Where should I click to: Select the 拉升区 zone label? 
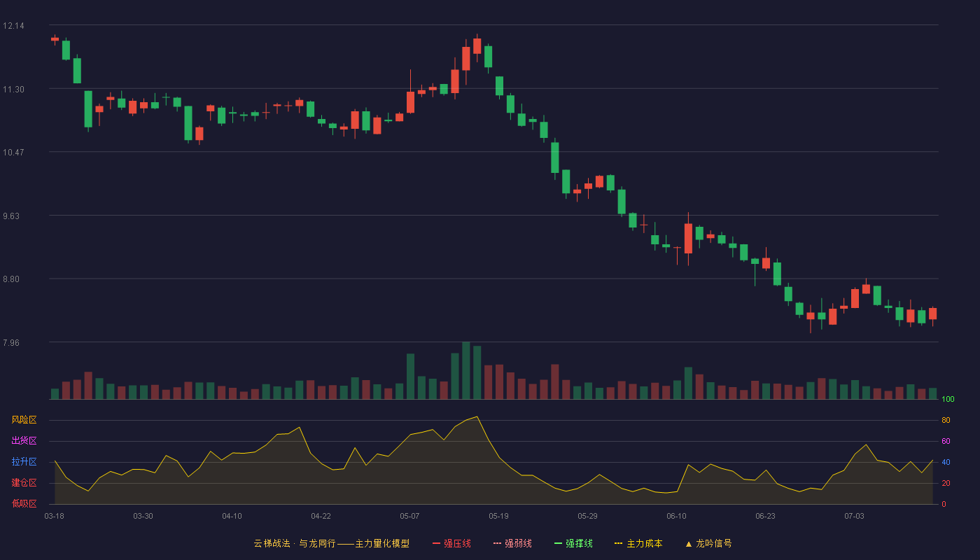point(24,462)
